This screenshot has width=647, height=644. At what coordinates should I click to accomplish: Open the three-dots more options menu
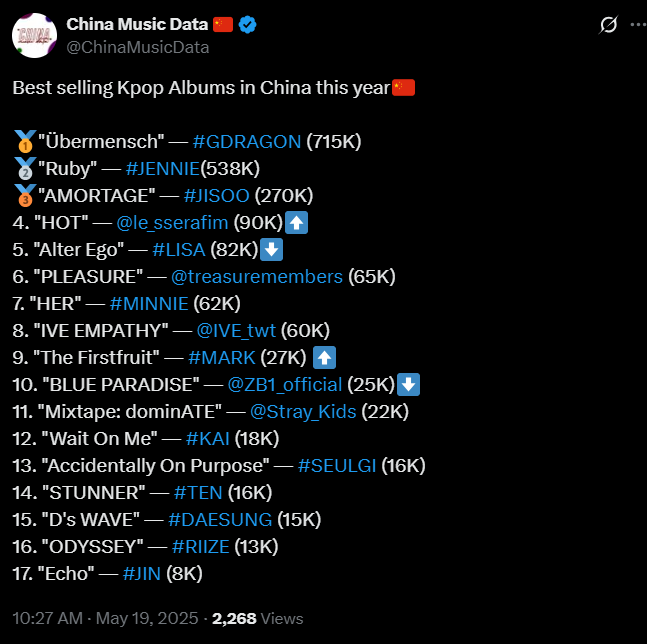tap(639, 25)
